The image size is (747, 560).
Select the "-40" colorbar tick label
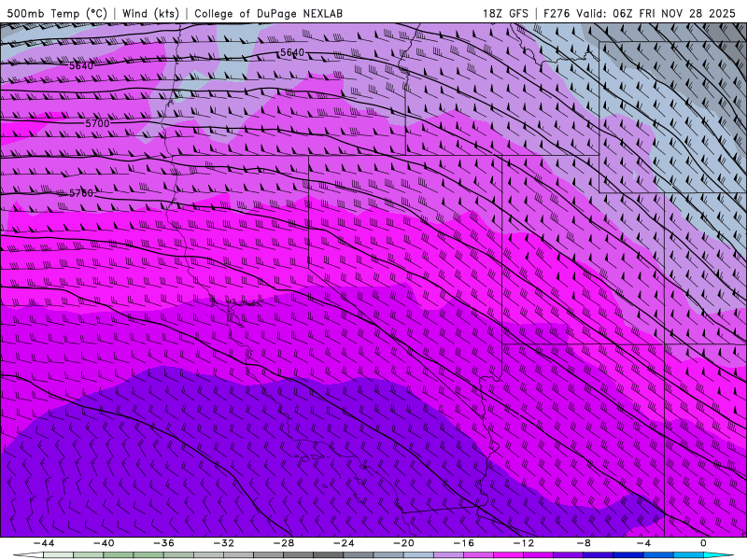click(x=104, y=543)
